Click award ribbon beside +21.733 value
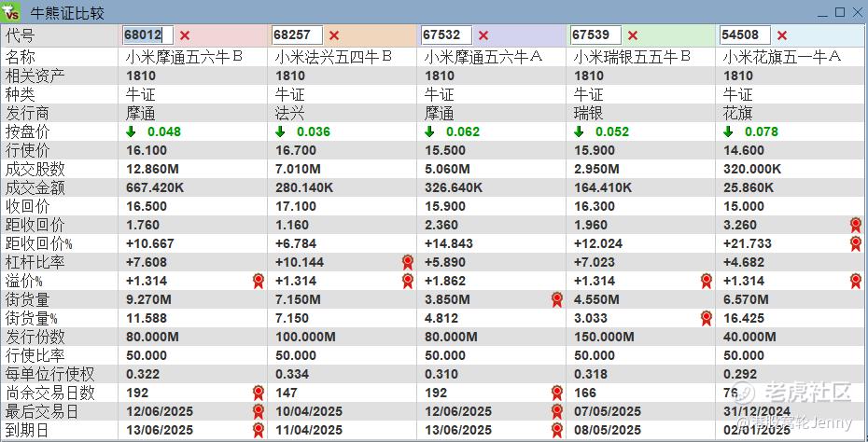This screenshot has width=868, height=442. pos(856,244)
